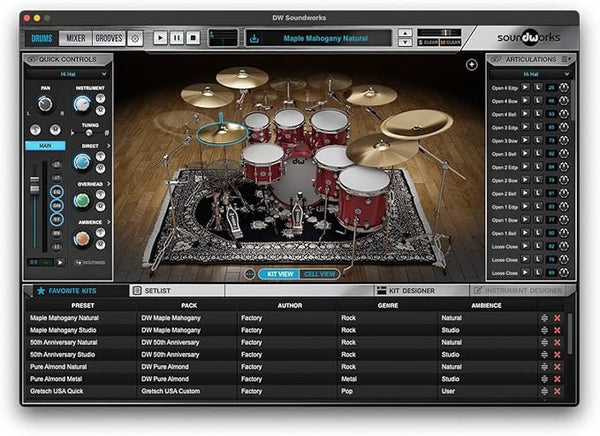Solo the Hi Hat below Pan

pos(35,130)
